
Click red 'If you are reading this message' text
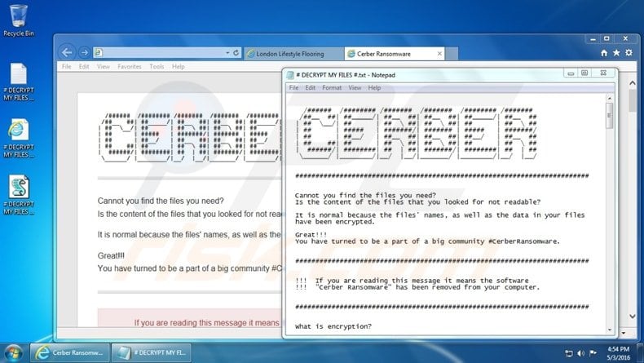206,323
